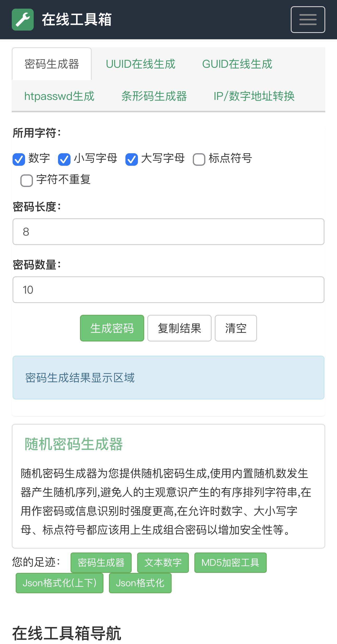Open the hamburger navigation menu
Viewport: 337px width, 644px height.
pos(308,20)
